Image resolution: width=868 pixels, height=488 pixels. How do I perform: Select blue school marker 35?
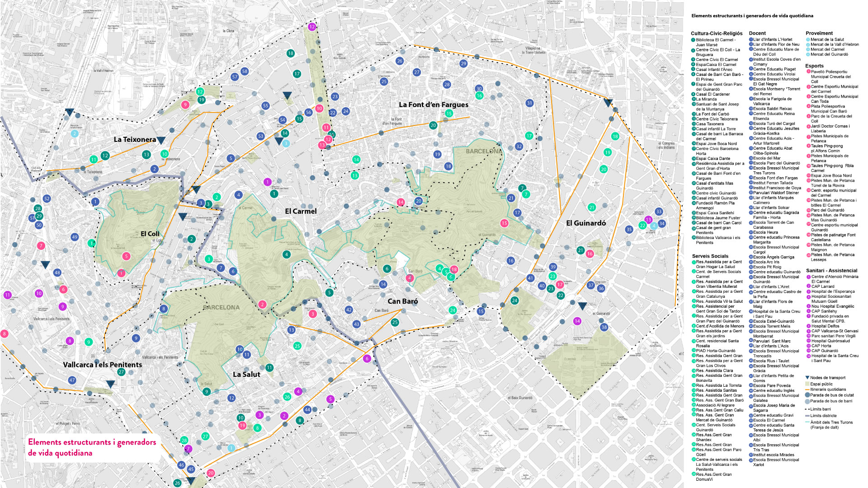click(629, 229)
